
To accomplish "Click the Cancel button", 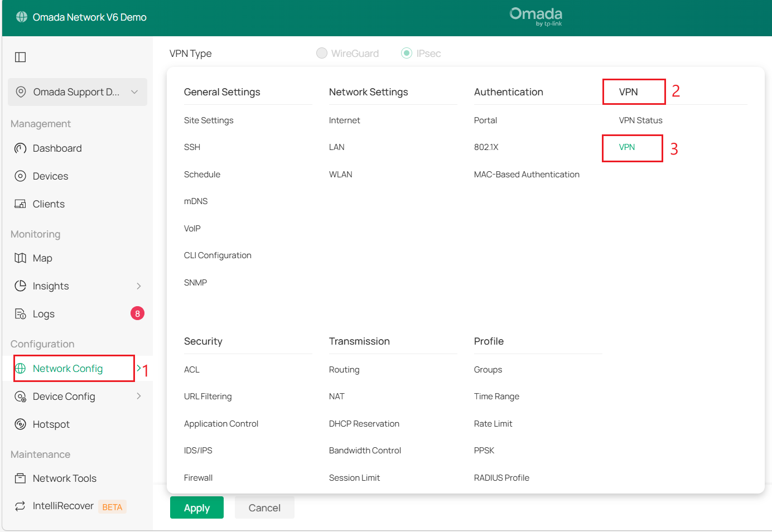I will coord(264,508).
